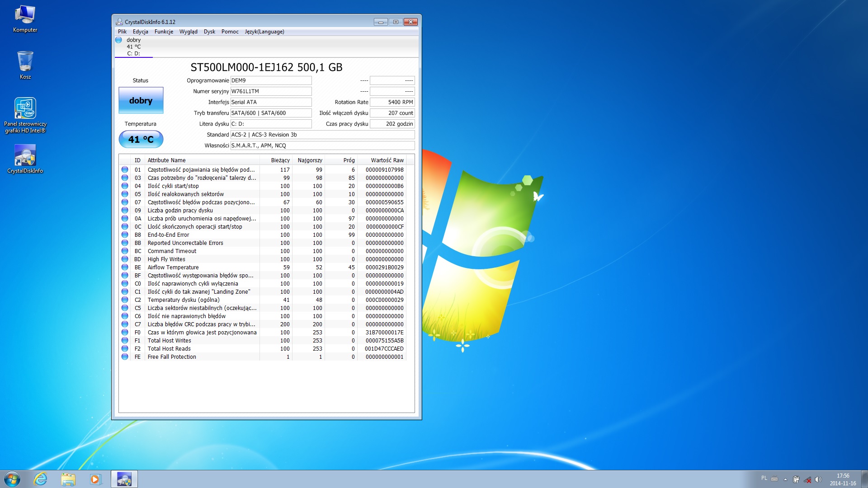The width and height of the screenshot is (868, 488).
Task: Select the C: D: disk tab
Action: point(134,47)
